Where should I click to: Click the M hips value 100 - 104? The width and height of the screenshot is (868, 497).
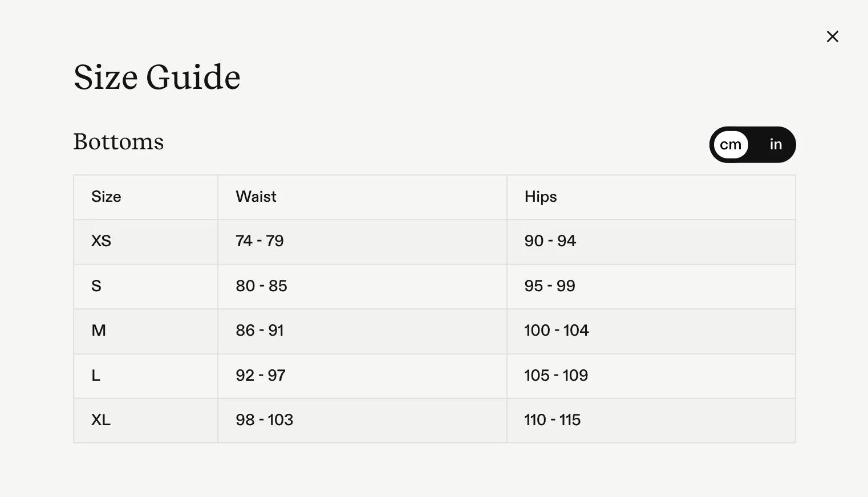coord(556,331)
